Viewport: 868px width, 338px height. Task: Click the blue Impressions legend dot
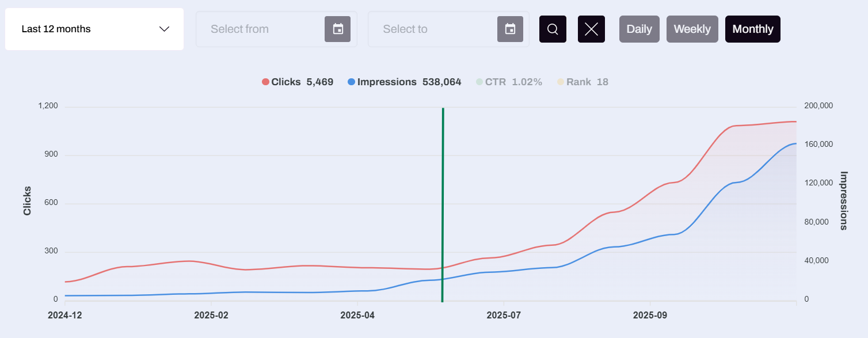[x=351, y=82]
